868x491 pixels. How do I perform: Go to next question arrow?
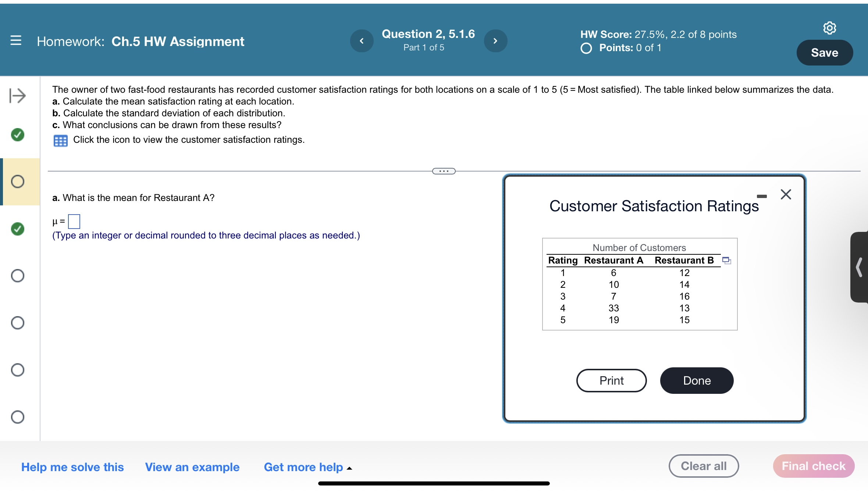495,41
